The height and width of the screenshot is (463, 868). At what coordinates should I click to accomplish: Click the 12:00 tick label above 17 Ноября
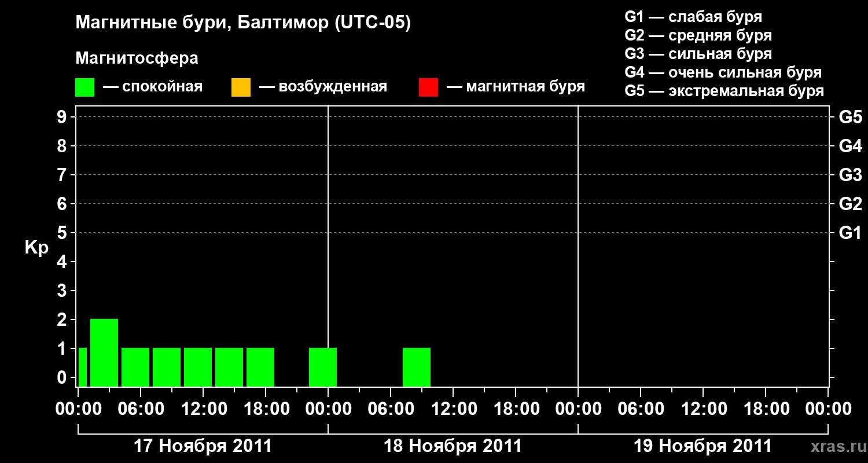(x=203, y=409)
